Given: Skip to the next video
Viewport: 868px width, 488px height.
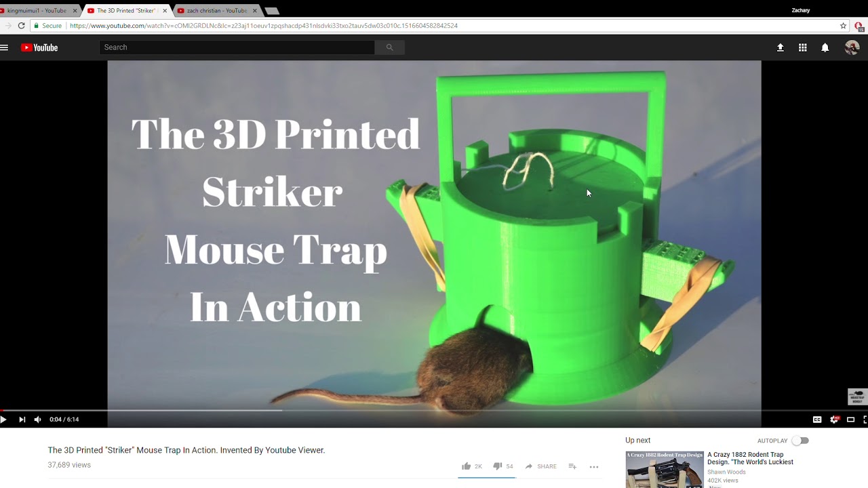Looking at the screenshot, I should click(x=22, y=420).
